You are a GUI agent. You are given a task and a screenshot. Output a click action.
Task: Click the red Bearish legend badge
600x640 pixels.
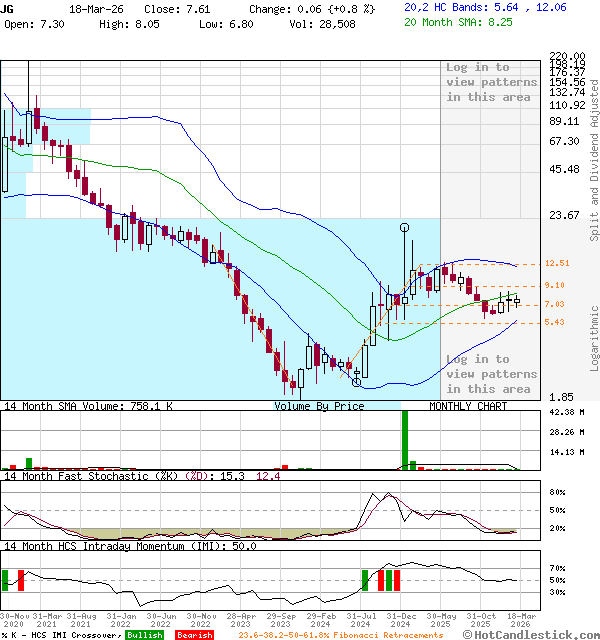pos(193,635)
